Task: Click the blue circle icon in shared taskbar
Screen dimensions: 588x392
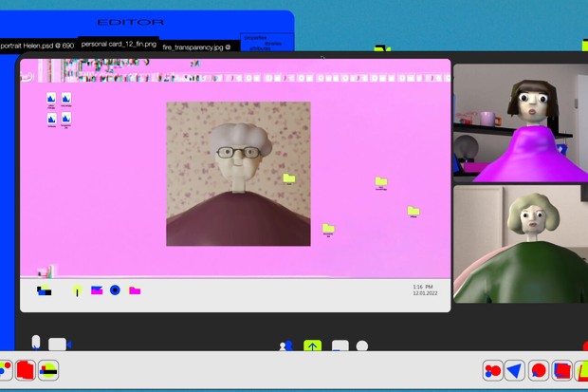Action: (x=115, y=290)
